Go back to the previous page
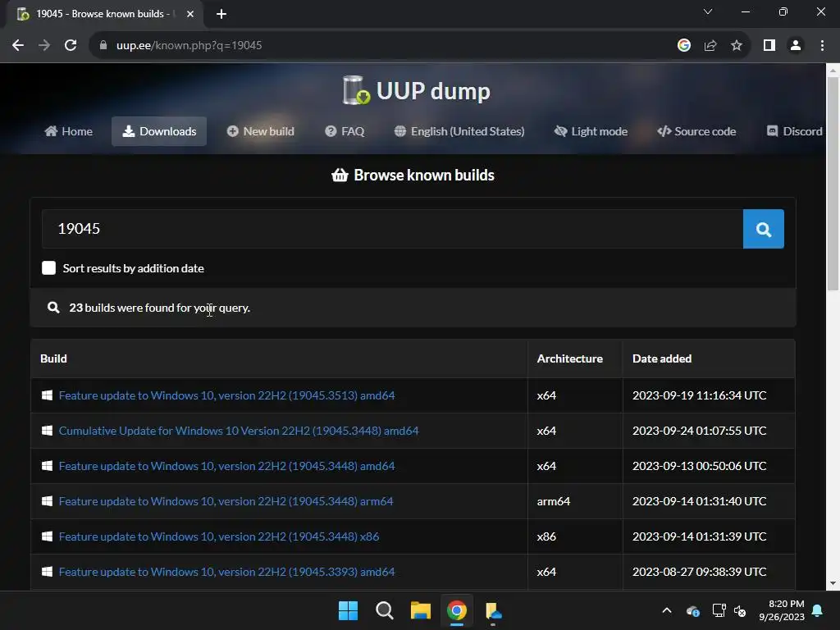Image resolution: width=840 pixels, height=630 pixels. pos(18,46)
